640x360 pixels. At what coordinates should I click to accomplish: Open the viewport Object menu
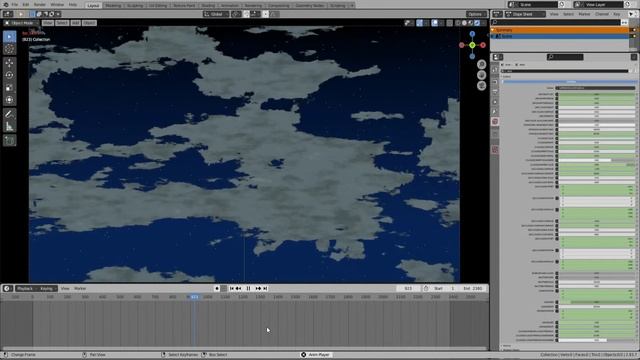coord(89,23)
